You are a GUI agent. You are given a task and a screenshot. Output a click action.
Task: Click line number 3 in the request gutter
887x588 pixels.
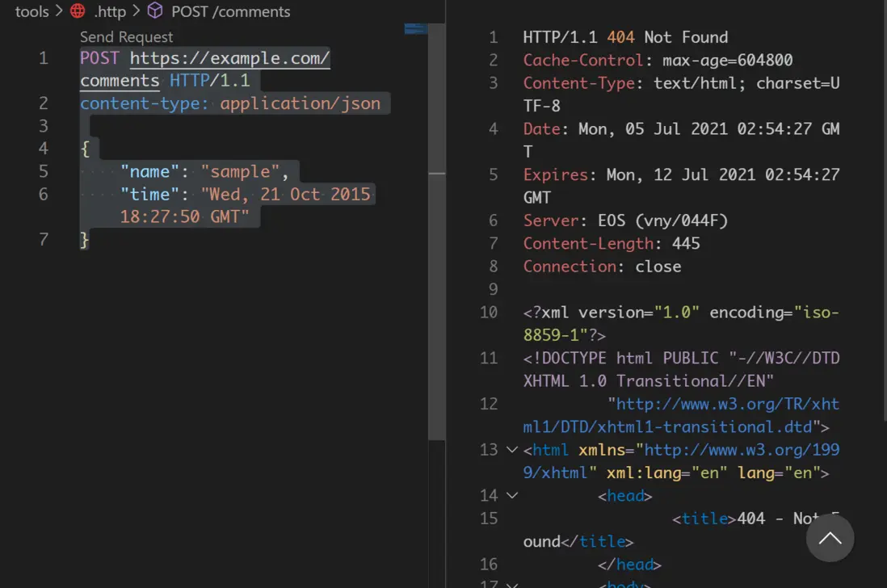pos(44,126)
